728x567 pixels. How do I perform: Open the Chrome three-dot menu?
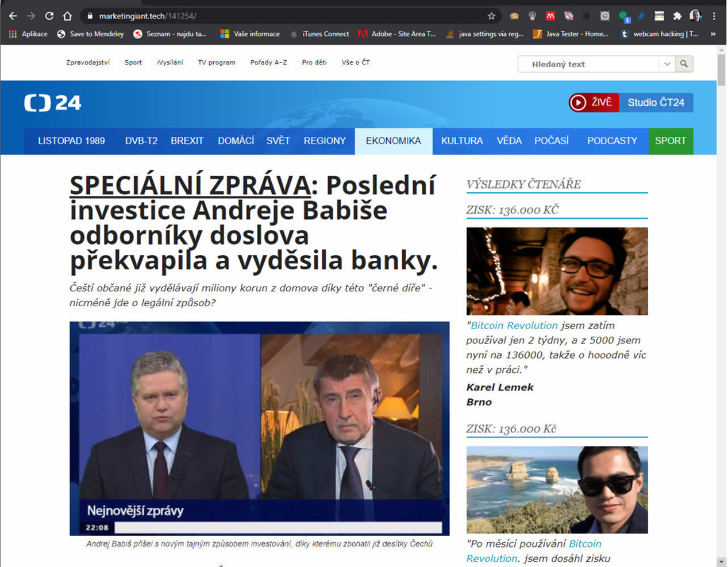714,16
